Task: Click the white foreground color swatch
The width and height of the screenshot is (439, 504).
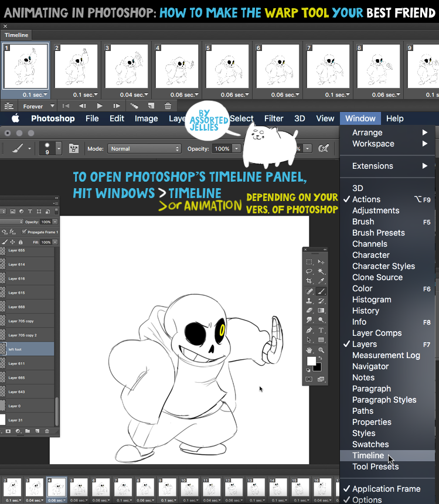Action: coord(311,361)
